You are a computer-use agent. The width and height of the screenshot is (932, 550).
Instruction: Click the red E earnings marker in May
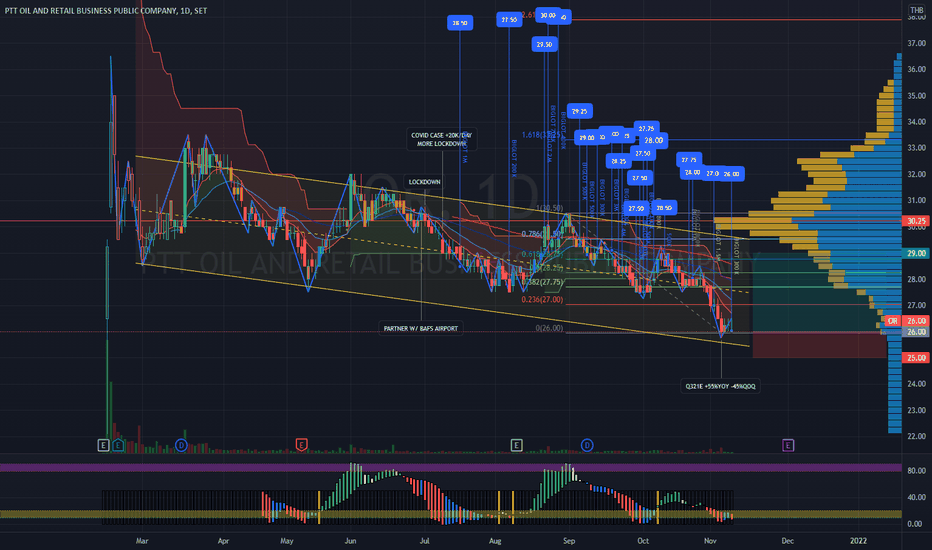tap(301, 445)
